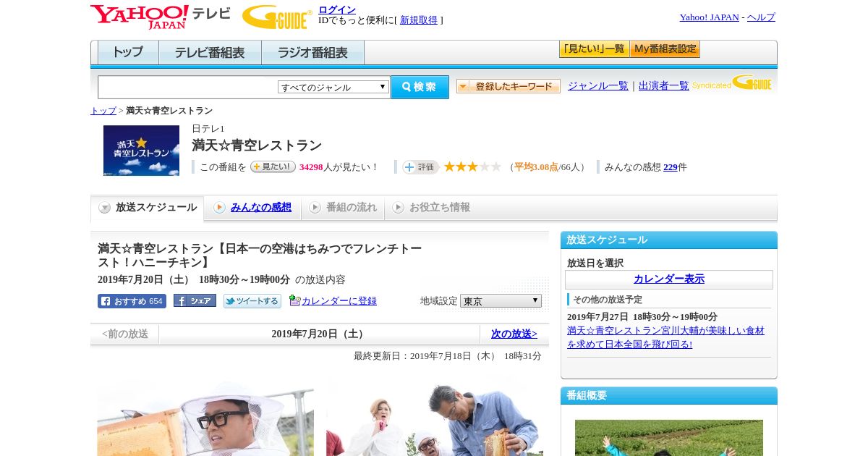The width and height of the screenshot is (868, 456).
Task: Click the 新規取得 link
Action: pyautogui.click(x=419, y=20)
